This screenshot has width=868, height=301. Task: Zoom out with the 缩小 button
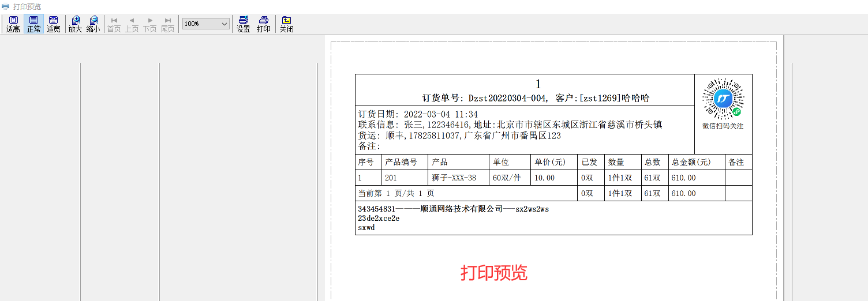pyautogui.click(x=93, y=24)
